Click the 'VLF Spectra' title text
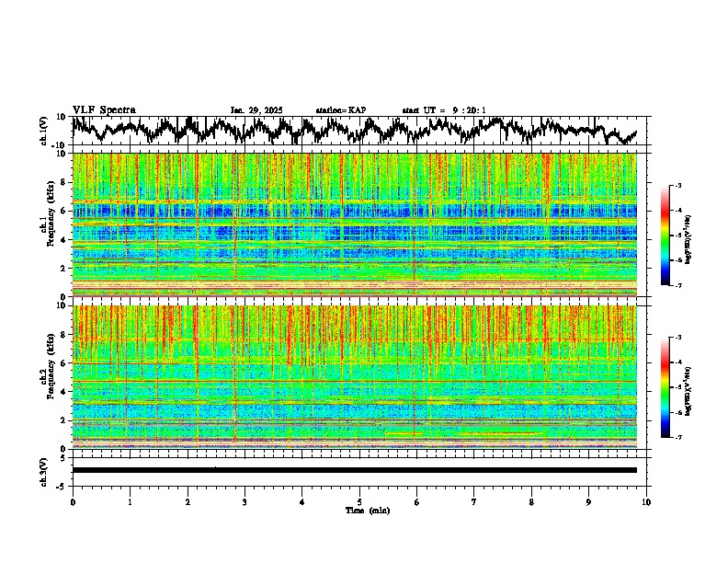 [x=104, y=110]
